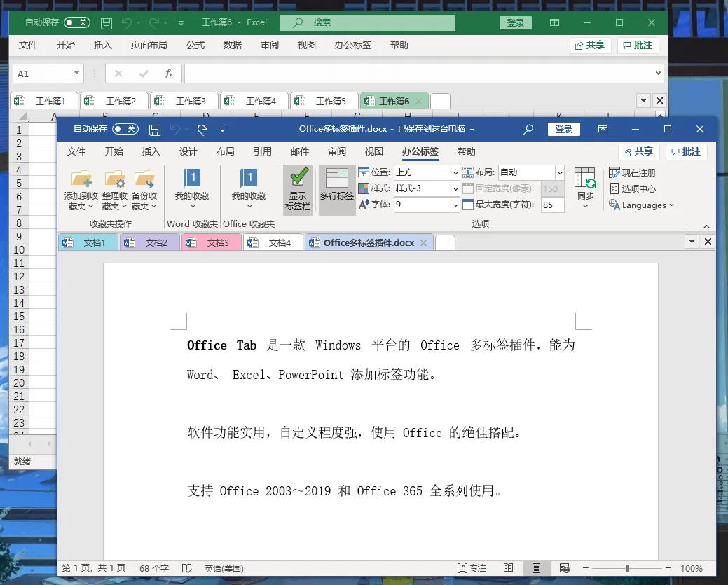This screenshot has height=585, width=728.
Task: Toggle 多行标签 button
Action: click(337, 189)
